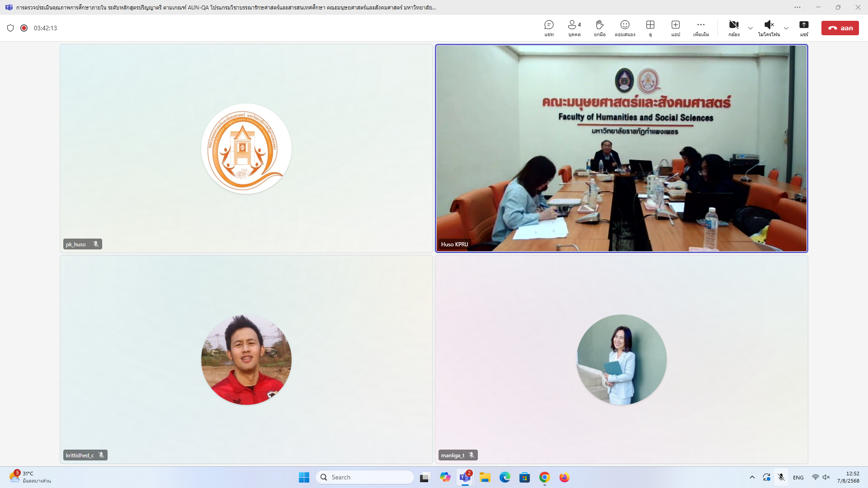Image resolution: width=868 pixels, height=488 pixels.
Task: Open the more actions ellipsis menu
Action: pyautogui.click(x=701, y=28)
